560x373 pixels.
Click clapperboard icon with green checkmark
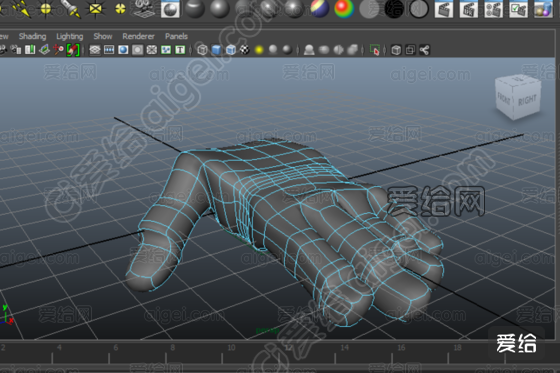pos(519,9)
